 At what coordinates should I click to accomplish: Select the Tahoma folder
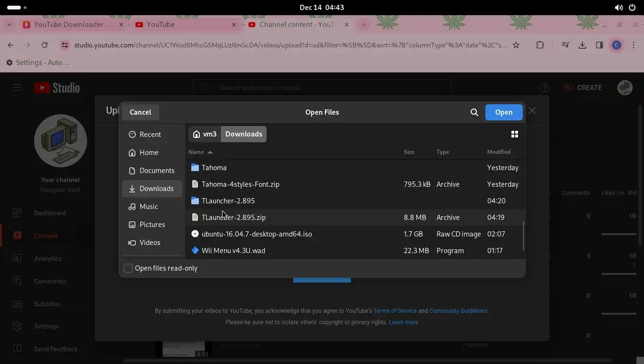pyautogui.click(x=355, y=168)
